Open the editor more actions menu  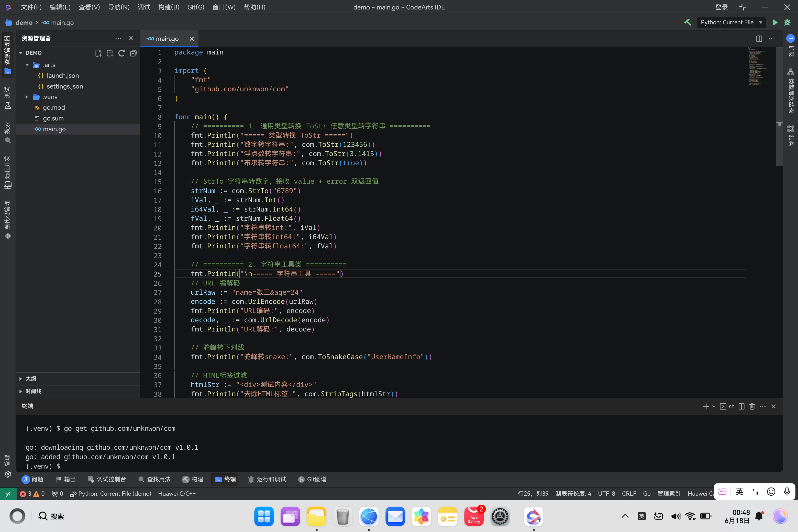pyautogui.click(x=772, y=39)
